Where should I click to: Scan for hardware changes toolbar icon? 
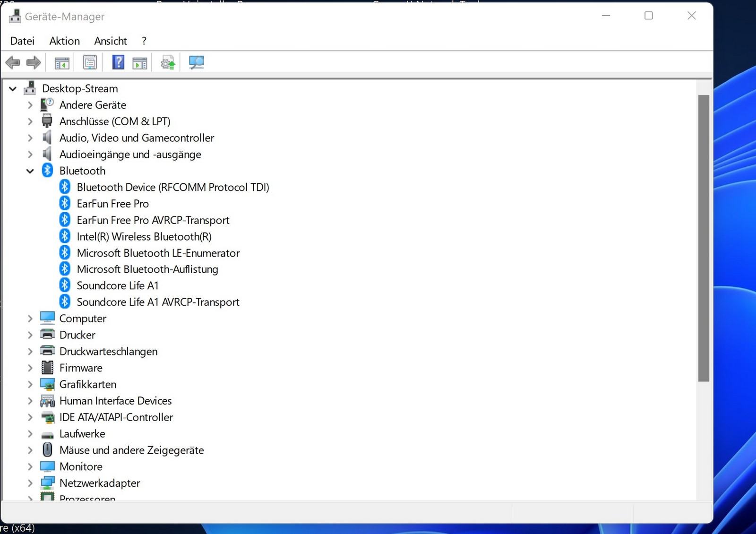[196, 62]
